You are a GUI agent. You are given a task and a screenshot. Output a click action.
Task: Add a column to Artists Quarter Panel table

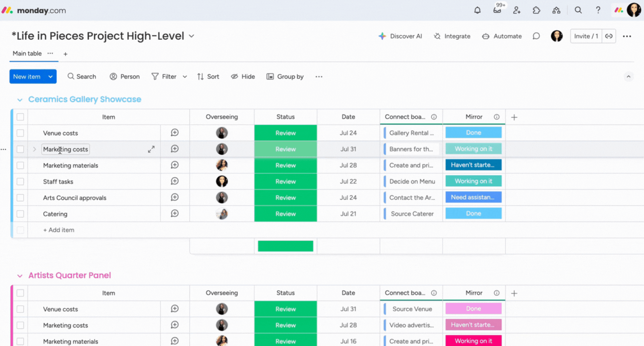point(514,293)
